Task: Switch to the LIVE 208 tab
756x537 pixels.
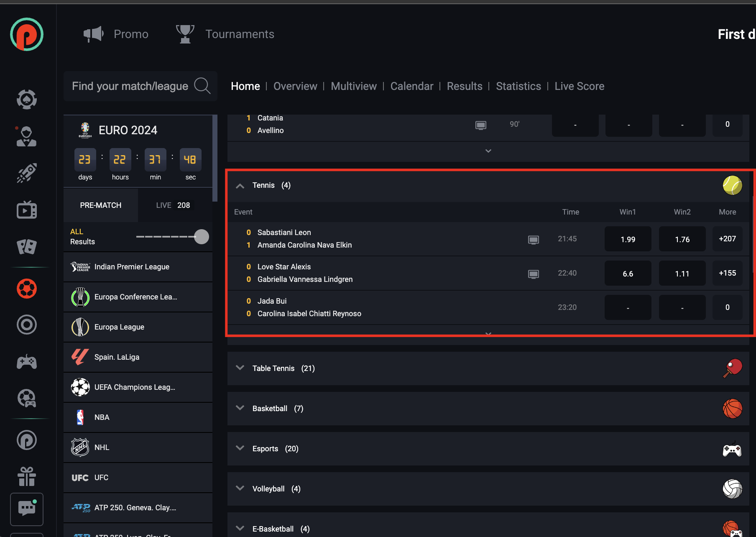Action: [x=173, y=205]
